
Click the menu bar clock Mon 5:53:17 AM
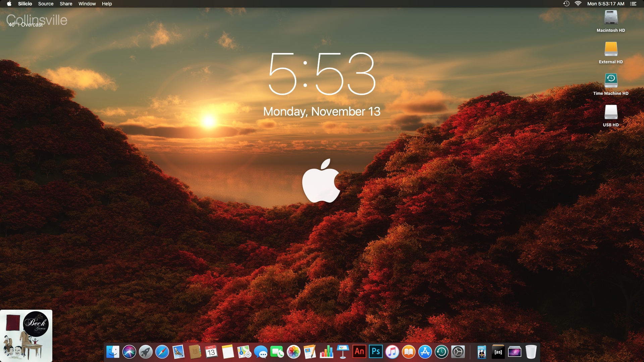click(606, 4)
